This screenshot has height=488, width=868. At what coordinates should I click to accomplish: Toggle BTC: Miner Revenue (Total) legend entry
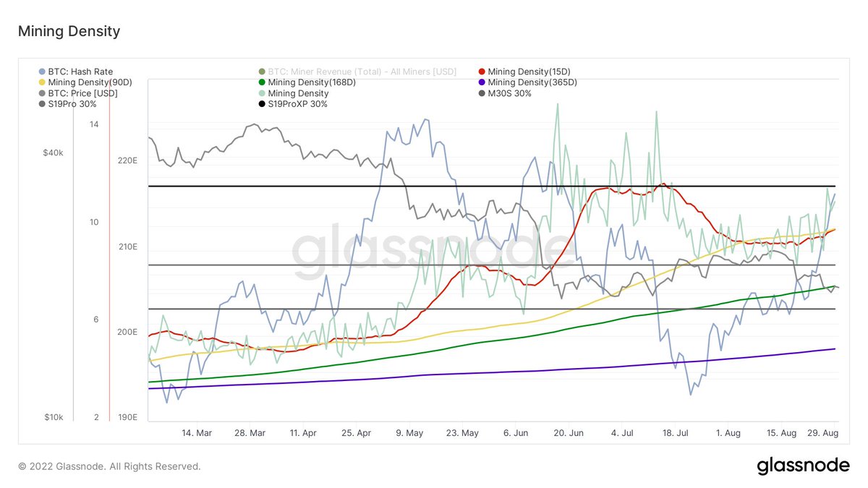pyautogui.click(x=357, y=72)
